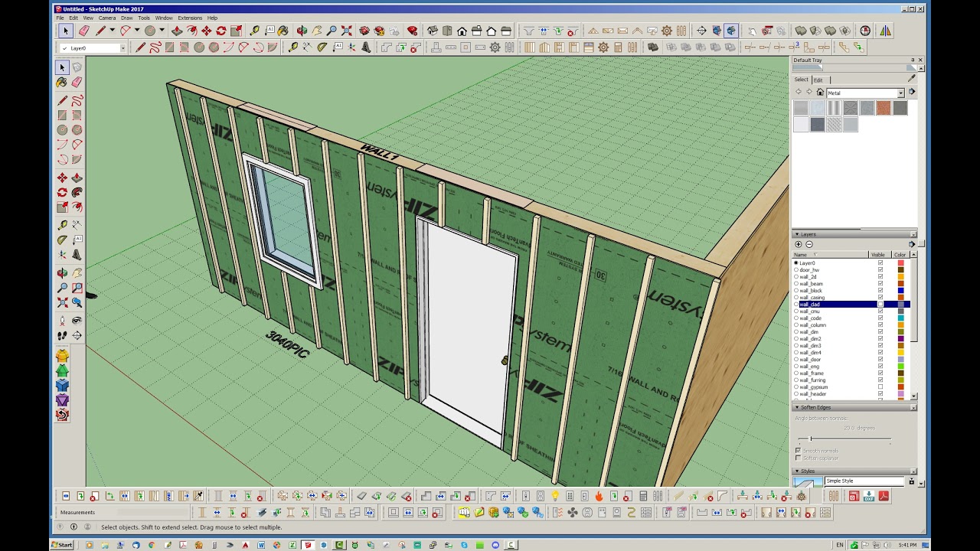Image resolution: width=980 pixels, height=551 pixels.
Task: Choose the Pan hand tool in top toolbar
Action: [x=316, y=31]
